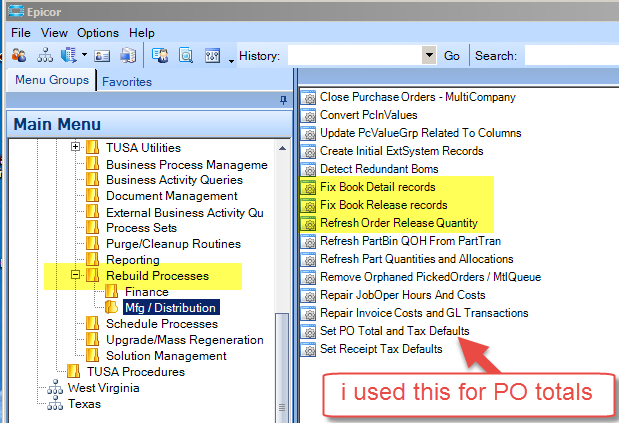Click gear icon for Refresh PartBin QOH From PartTran
Screen dimensions: 619x423
pyautogui.click(x=308, y=241)
